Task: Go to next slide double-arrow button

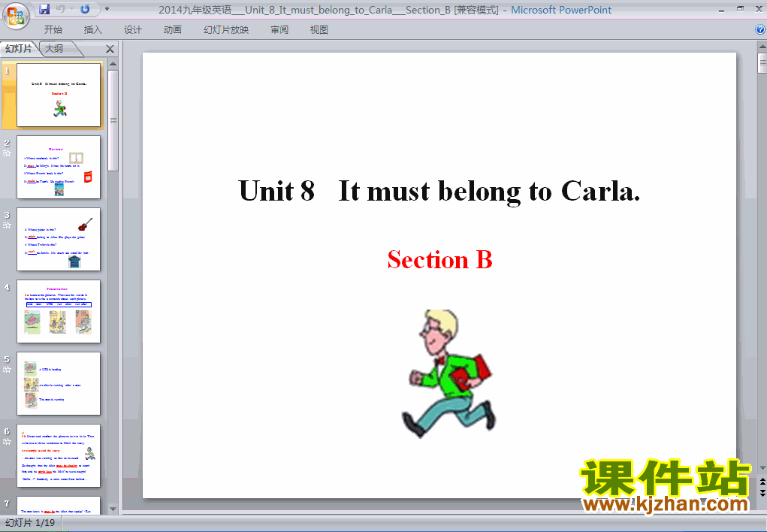Action: pyautogui.click(x=762, y=493)
